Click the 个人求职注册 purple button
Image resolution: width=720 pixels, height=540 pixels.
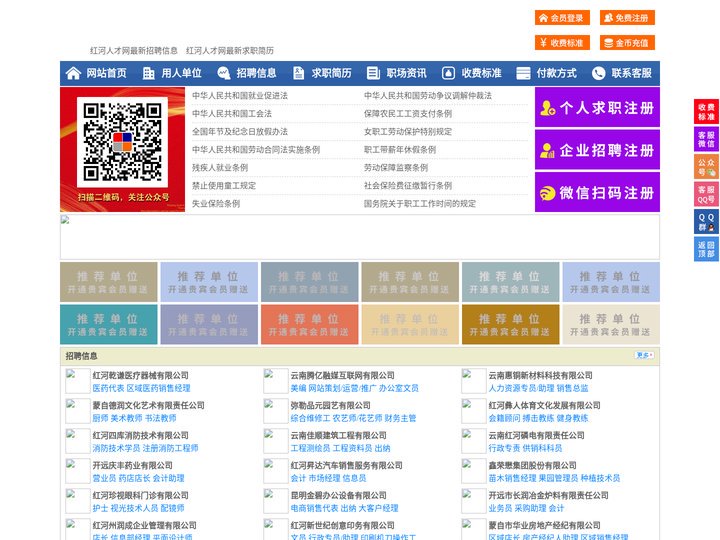pos(597,107)
